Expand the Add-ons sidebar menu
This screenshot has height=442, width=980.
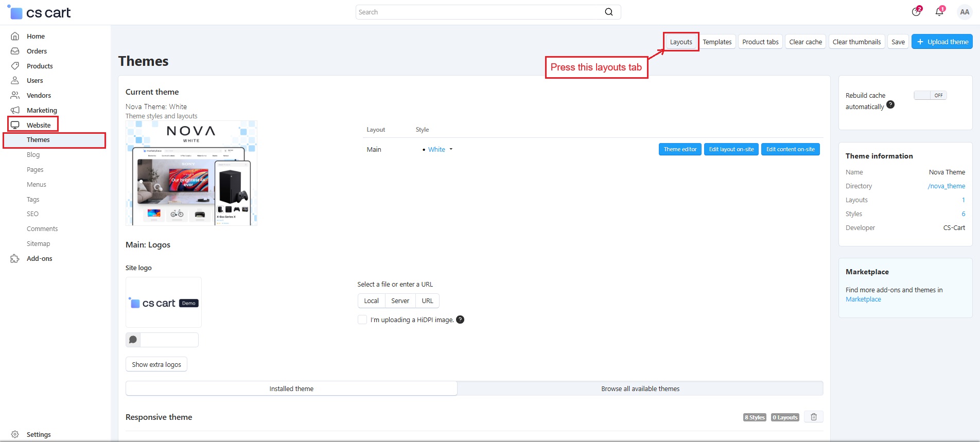tap(39, 258)
